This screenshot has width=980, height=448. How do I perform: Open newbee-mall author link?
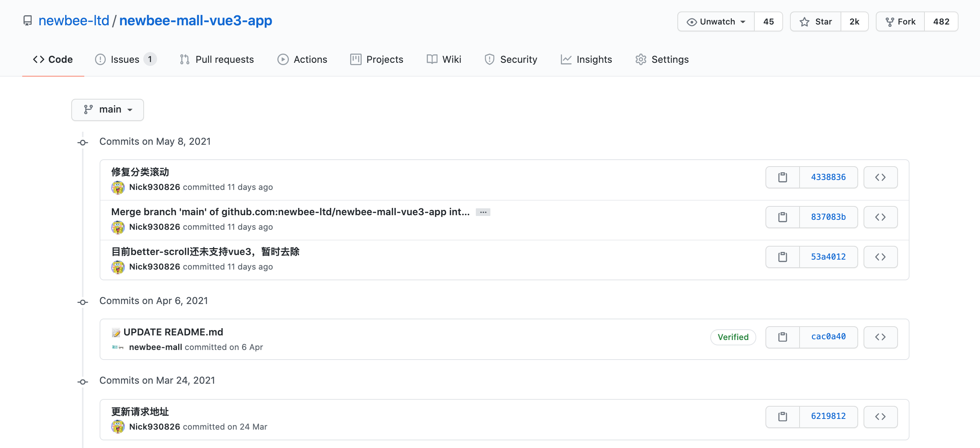(156, 347)
